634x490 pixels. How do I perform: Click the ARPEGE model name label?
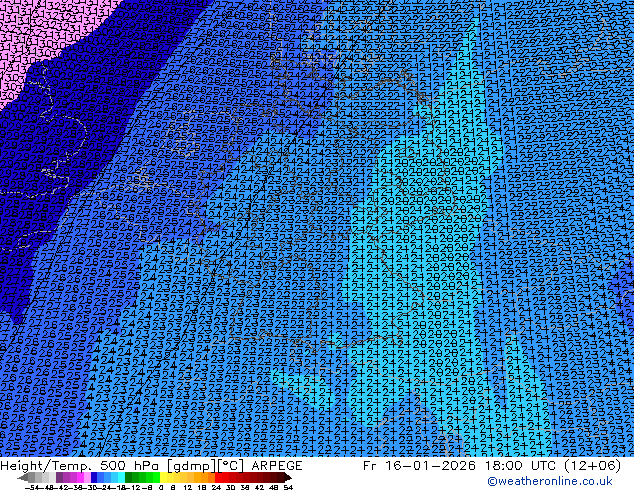tap(277, 466)
